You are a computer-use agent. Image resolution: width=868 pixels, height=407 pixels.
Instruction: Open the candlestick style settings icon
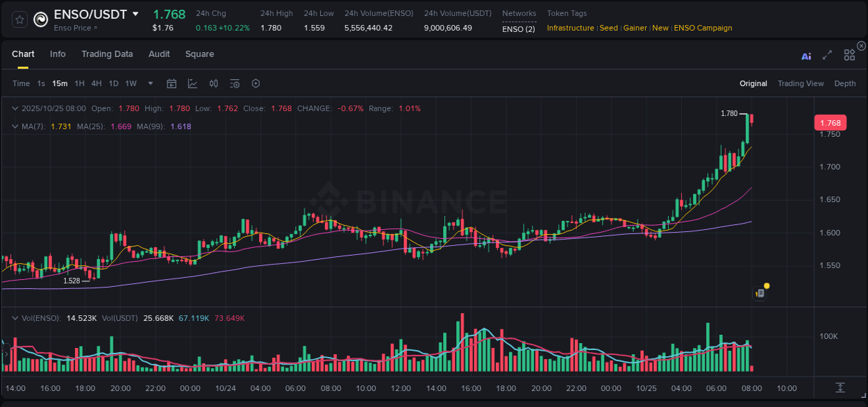tap(213, 83)
